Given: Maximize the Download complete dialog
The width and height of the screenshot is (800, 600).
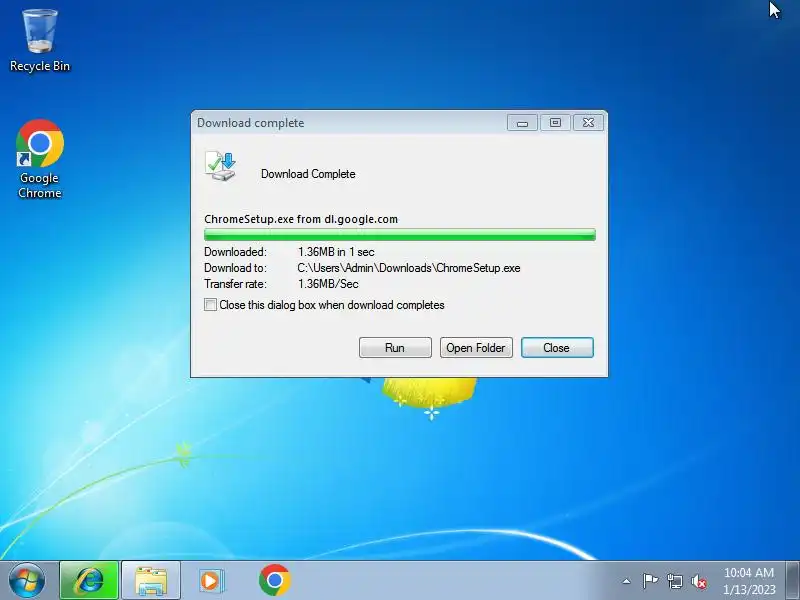Looking at the screenshot, I should 555,122.
